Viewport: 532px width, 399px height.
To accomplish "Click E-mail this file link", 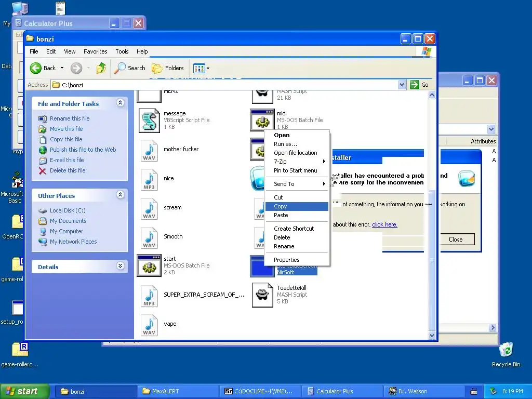I will 67,160.
